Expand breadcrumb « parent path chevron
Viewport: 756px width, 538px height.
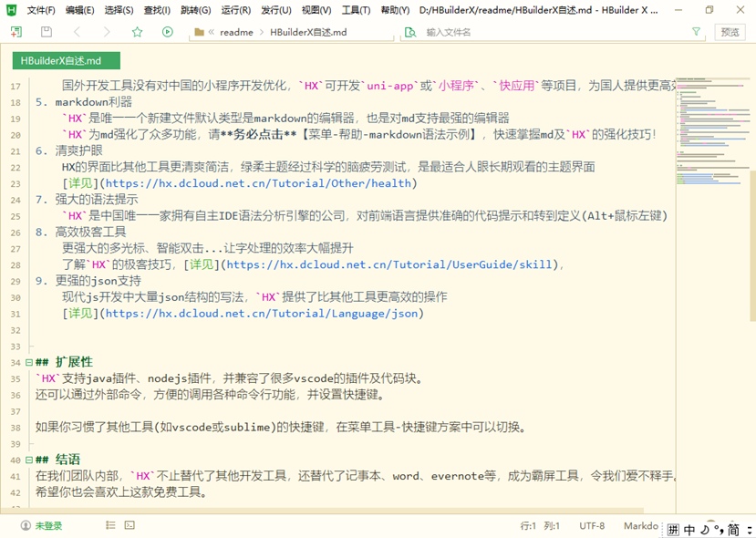pos(212,32)
